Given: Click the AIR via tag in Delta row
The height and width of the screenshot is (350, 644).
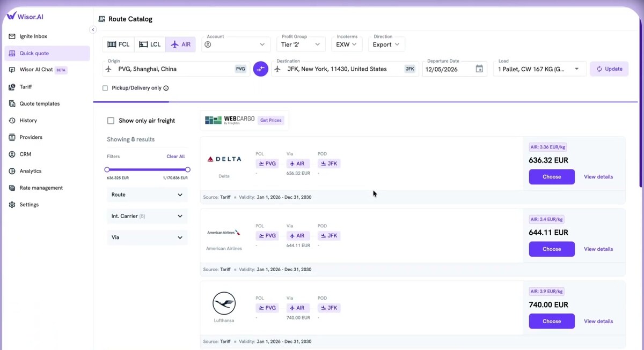Looking at the screenshot, I should pyautogui.click(x=298, y=163).
